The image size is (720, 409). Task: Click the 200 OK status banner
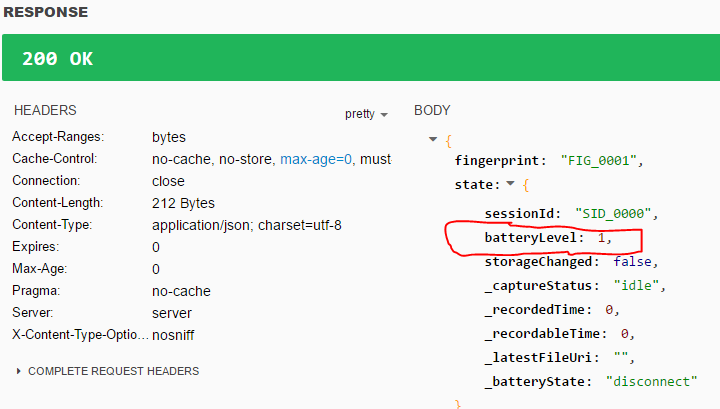coord(361,58)
